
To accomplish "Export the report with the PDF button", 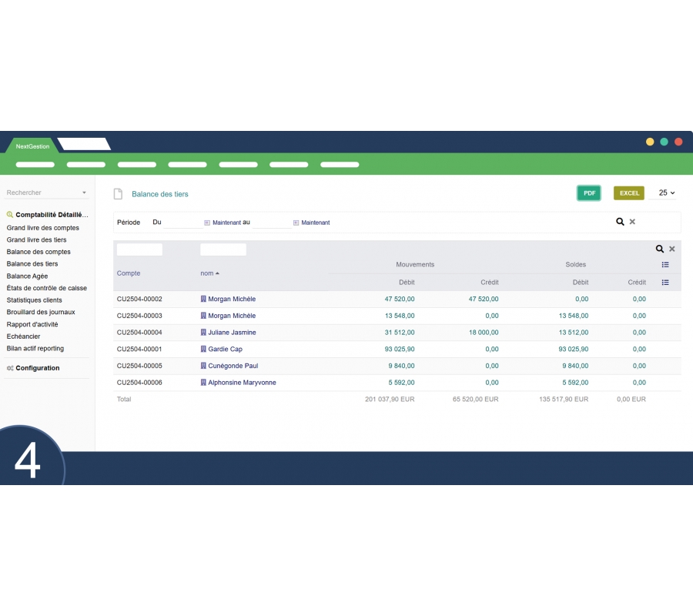I will click(589, 193).
